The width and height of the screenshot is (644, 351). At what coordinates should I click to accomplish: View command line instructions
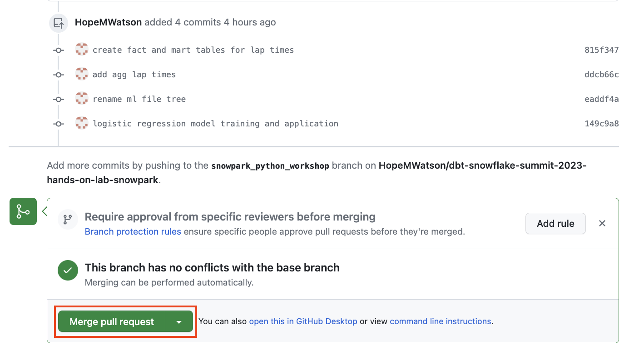[x=440, y=321]
